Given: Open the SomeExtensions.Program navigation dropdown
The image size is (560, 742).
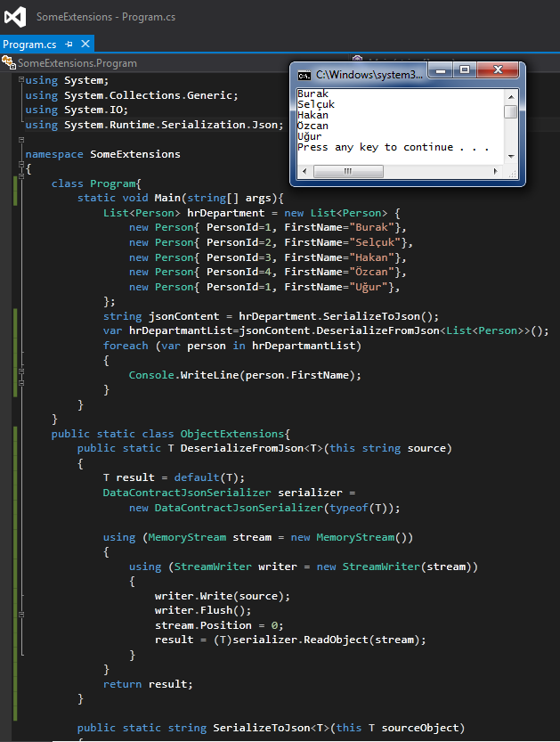Looking at the screenshot, I should [x=78, y=63].
